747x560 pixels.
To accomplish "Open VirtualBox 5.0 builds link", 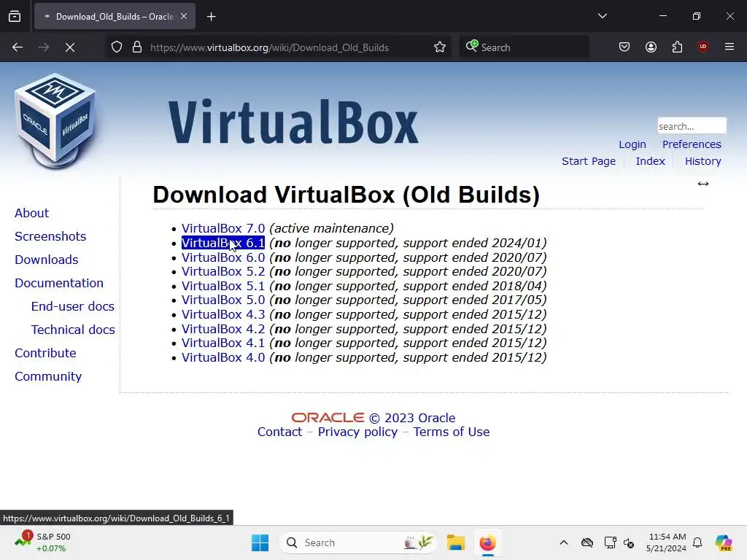I will click(223, 300).
